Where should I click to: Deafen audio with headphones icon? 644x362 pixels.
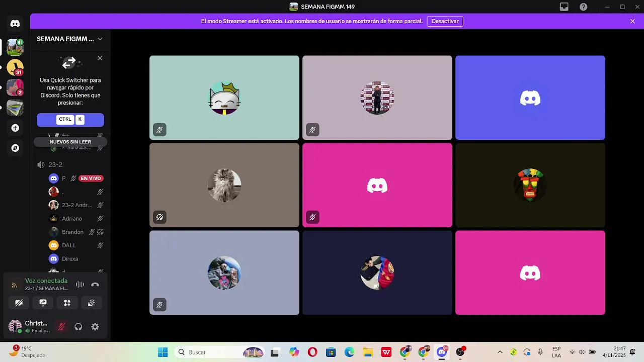click(78, 327)
